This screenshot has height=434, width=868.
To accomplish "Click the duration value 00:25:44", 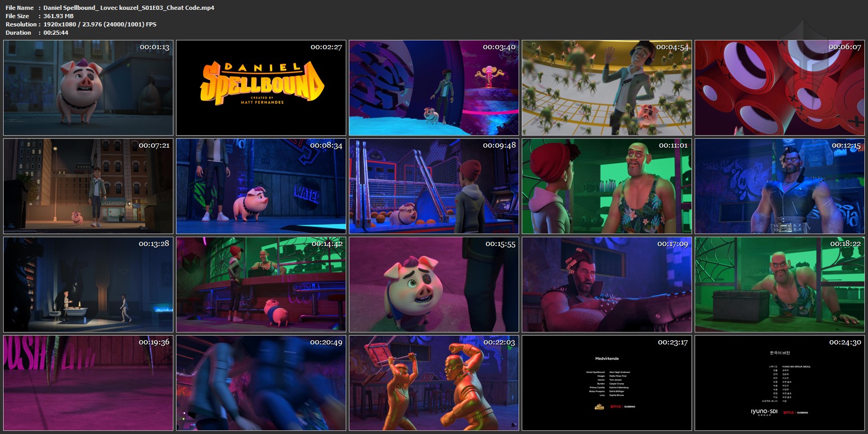I will coord(56,33).
